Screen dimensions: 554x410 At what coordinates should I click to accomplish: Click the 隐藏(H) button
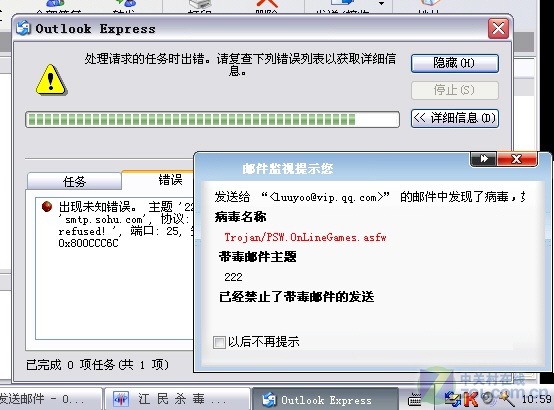455,63
